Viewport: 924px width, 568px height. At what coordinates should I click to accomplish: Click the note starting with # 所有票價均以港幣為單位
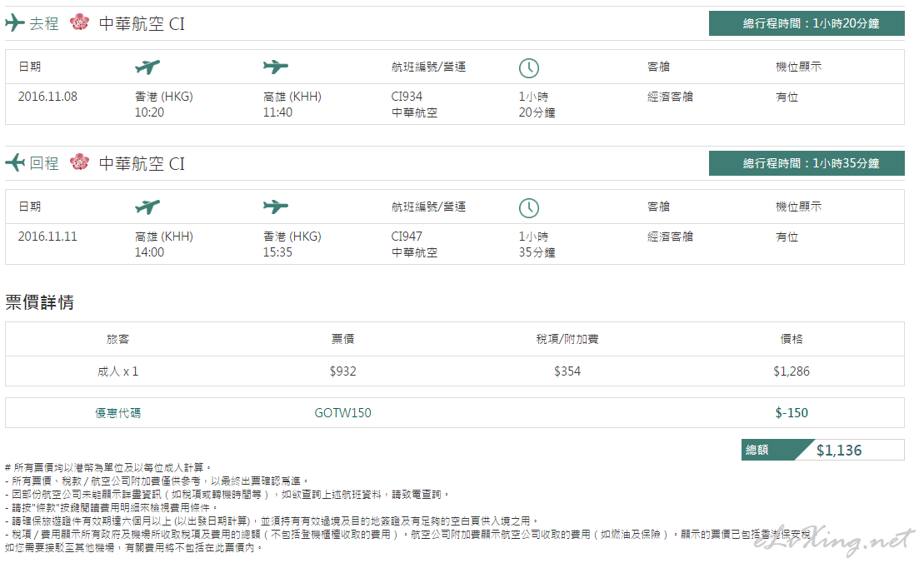[x=108, y=467]
